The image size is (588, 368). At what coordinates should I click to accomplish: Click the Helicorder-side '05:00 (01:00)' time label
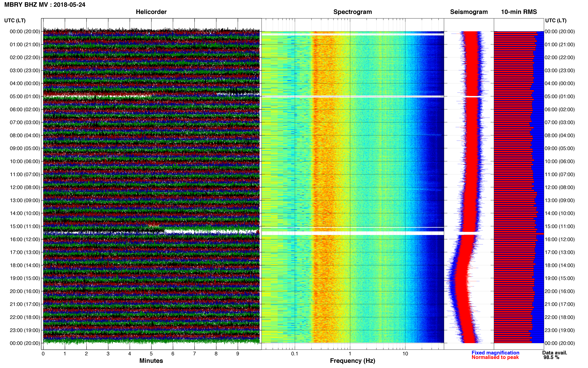25,96
